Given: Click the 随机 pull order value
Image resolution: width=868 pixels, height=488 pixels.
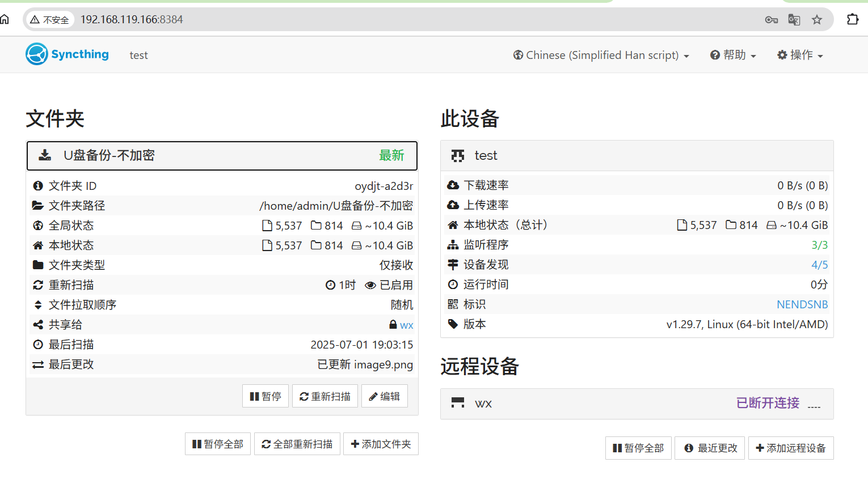Looking at the screenshot, I should point(402,305).
